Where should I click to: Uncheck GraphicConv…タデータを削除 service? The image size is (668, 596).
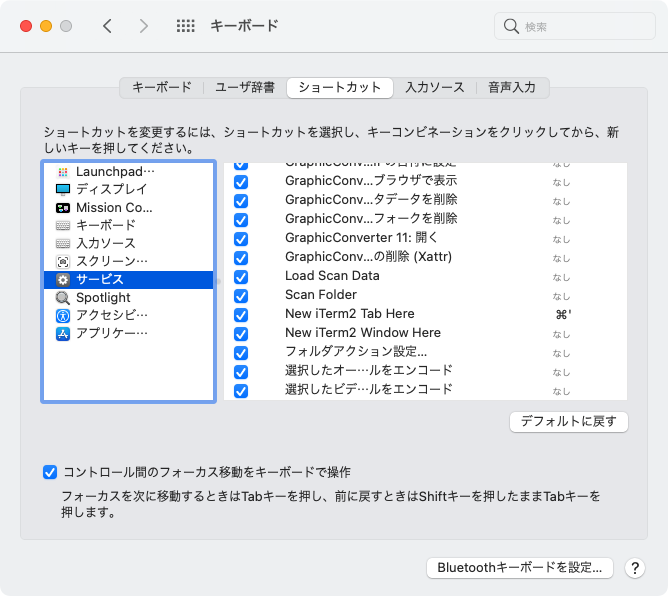click(x=241, y=201)
